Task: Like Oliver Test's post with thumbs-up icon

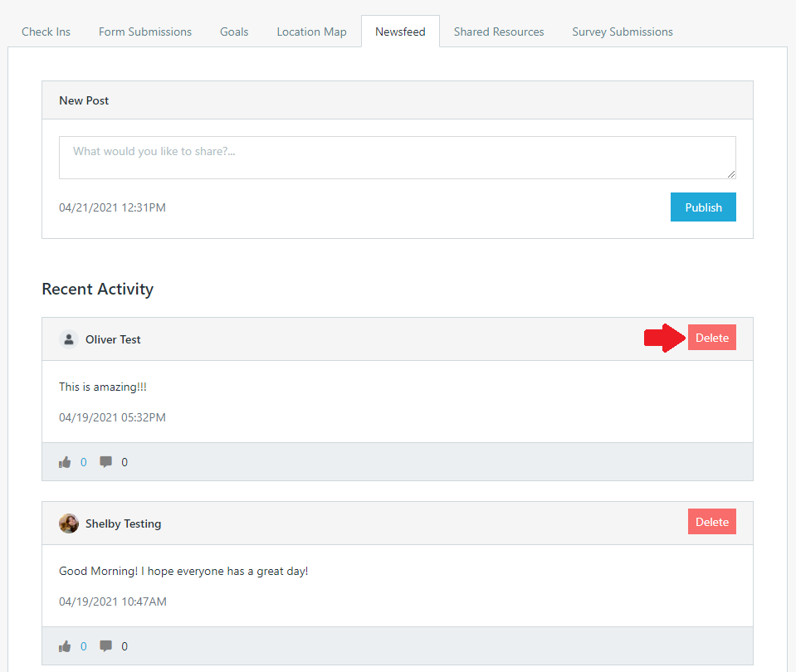Action: click(65, 462)
